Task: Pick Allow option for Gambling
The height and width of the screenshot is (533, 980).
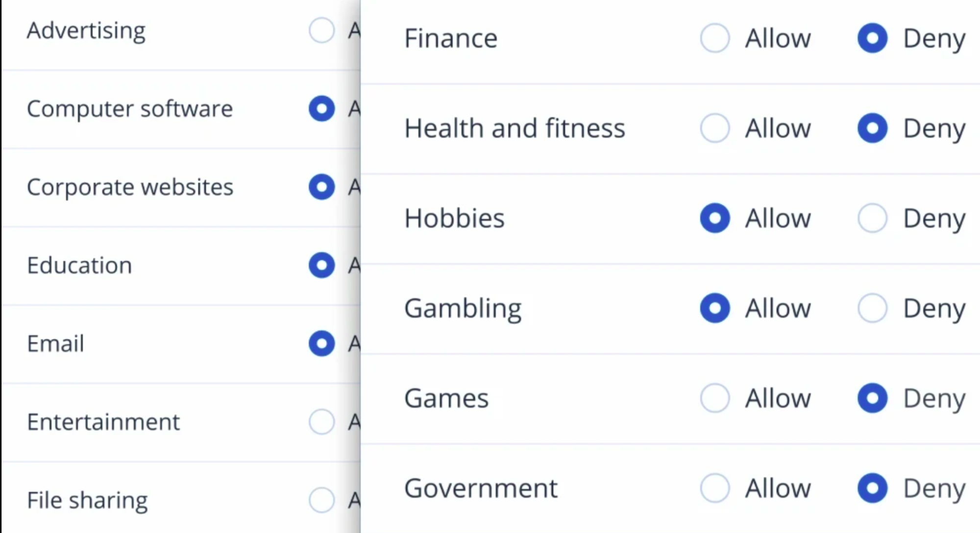Action: [x=715, y=308]
